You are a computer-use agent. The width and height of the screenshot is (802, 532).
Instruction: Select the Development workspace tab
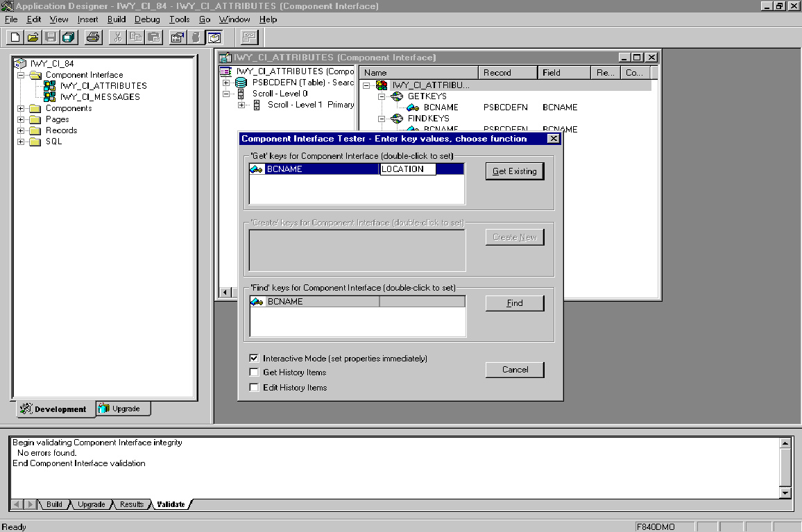tap(56, 409)
